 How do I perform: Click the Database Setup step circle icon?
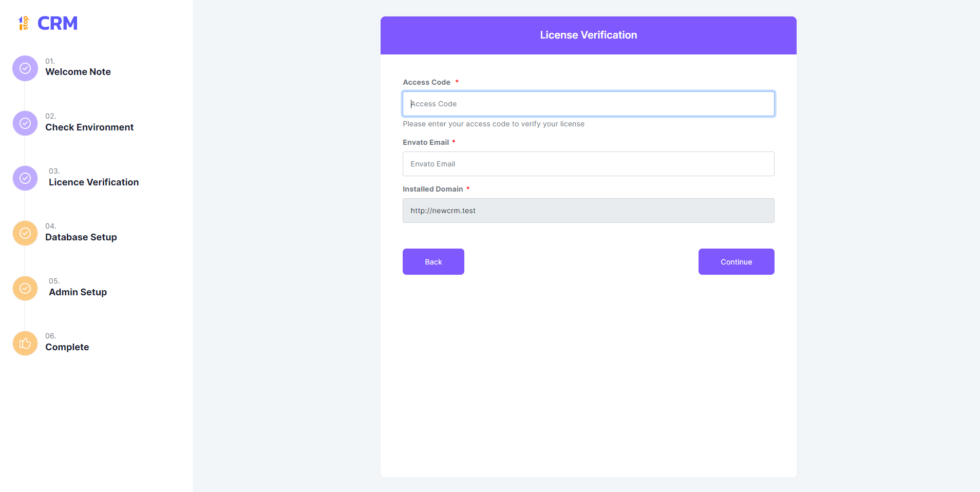click(x=25, y=233)
